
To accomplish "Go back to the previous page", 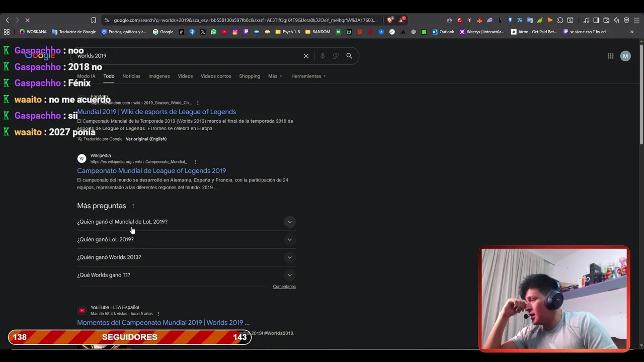I will click(7, 20).
